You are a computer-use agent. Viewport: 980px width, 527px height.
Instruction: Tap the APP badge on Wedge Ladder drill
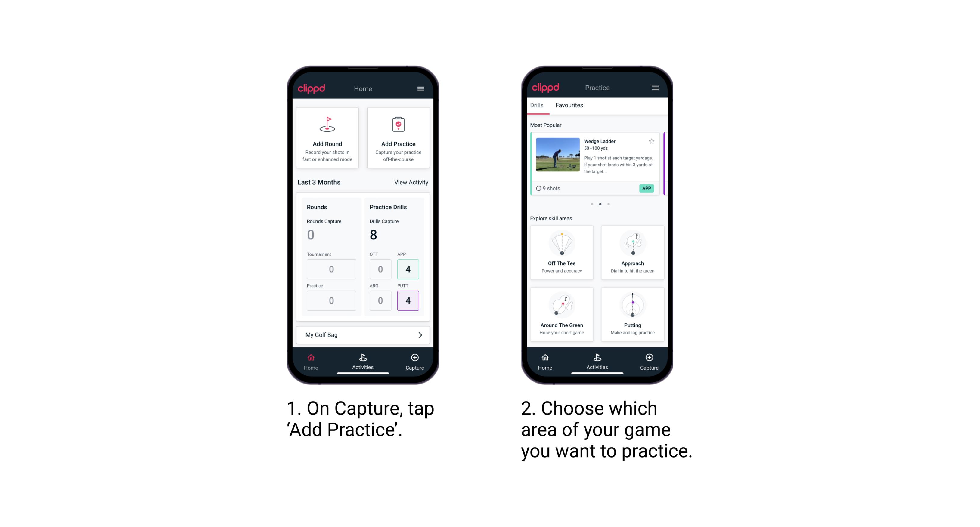647,188
